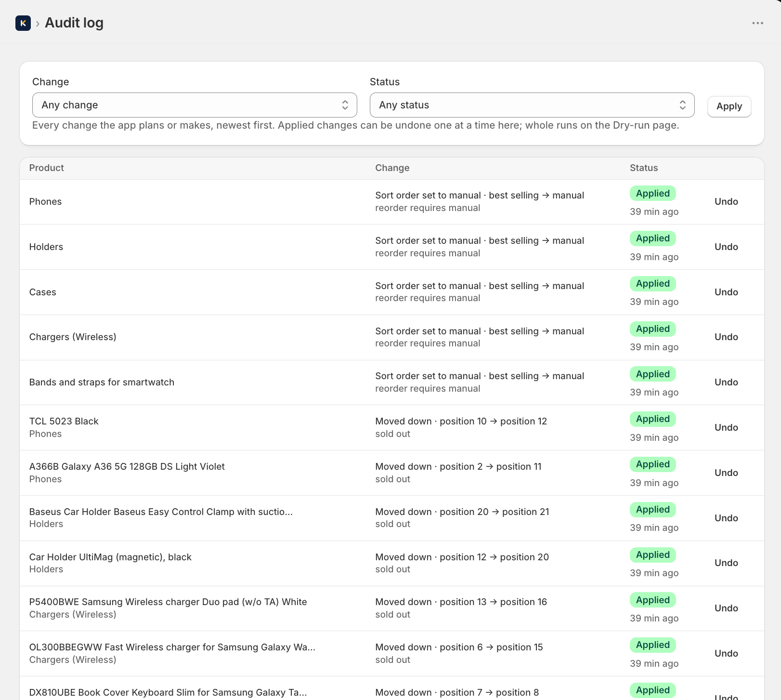Click the Change filter label
The height and width of the screenshot is (700, 781).
click(x=51, y=82)
